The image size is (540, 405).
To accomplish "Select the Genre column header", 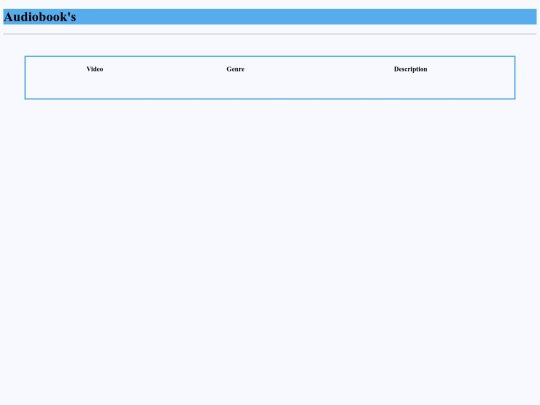I will [x=235, y=69].
